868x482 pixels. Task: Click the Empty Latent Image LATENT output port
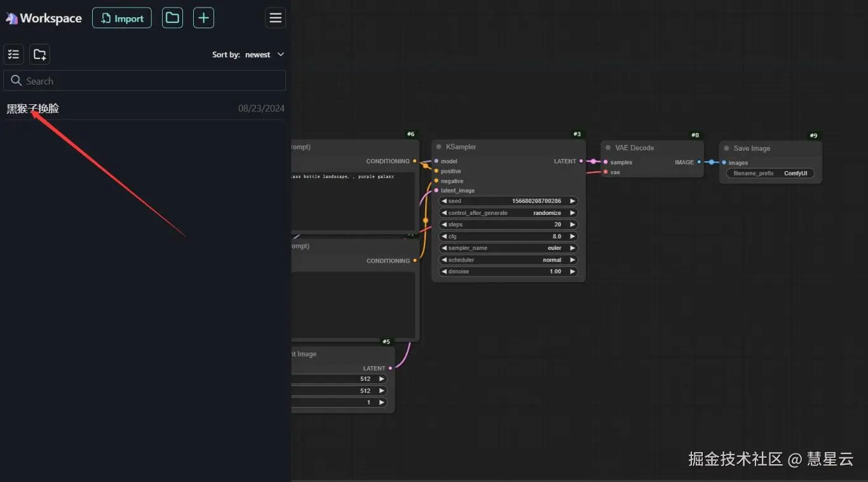(x=390, y=368)
